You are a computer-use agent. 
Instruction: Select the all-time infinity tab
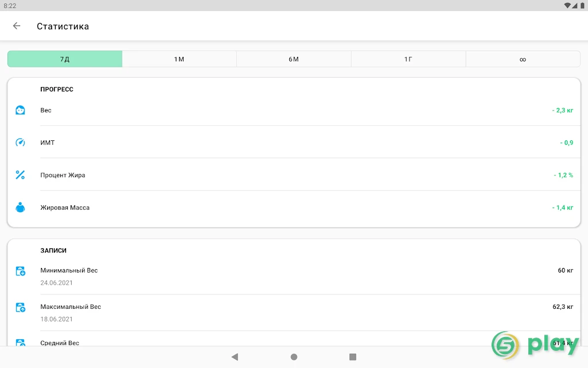pos(523,59)
